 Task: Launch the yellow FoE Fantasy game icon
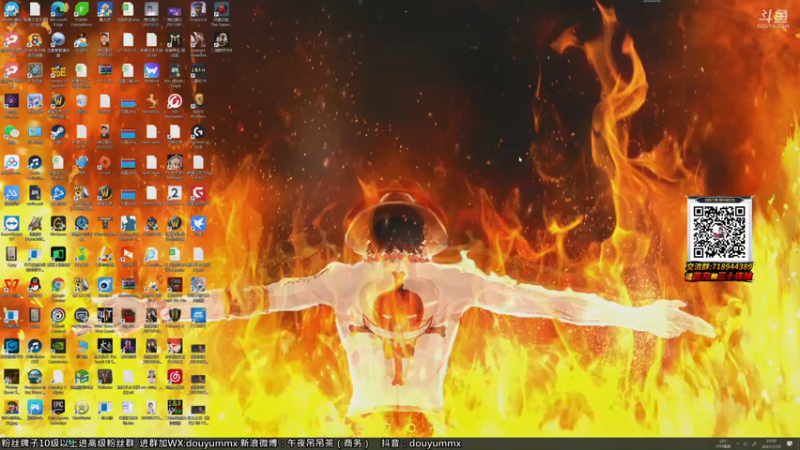(58, 70)
